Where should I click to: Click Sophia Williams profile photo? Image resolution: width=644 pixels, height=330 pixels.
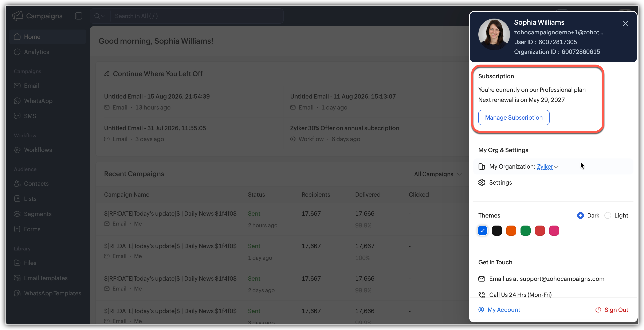click(x=494, y=34)
